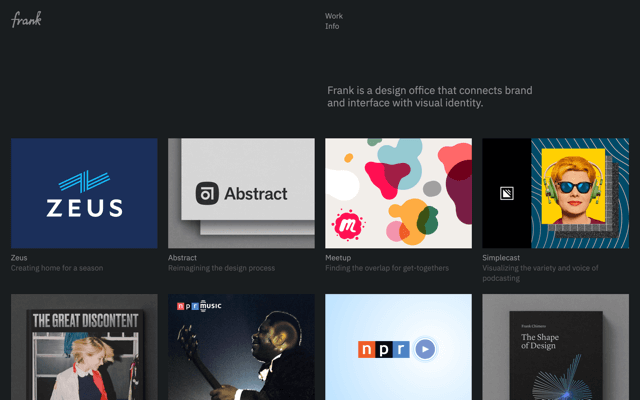
Task: Open the Simplecast project thumbnail
Action: pyautogui.click(x=556, y=193)
